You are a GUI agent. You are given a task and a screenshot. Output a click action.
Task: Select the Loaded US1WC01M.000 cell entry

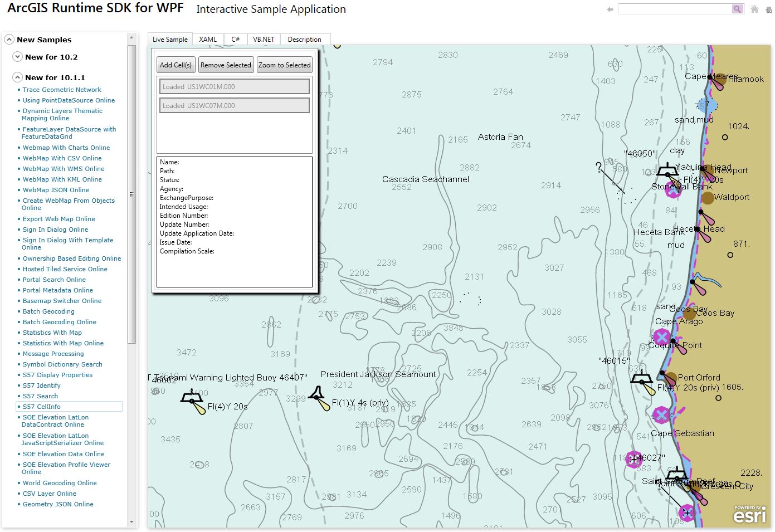point(235,86)
